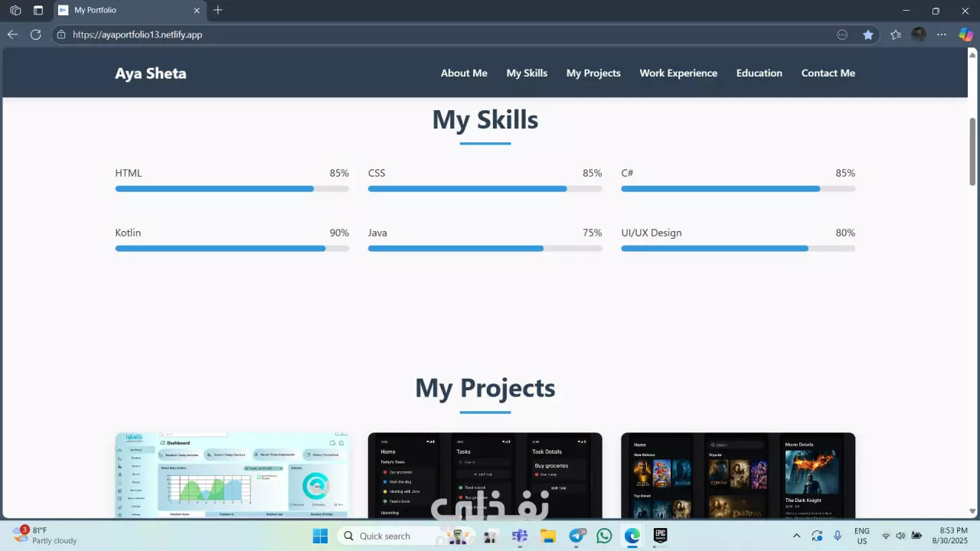Viewport: 980px width, 551px height.
Task: Reload the page with the refresh icon
Action: pos(35,34)
